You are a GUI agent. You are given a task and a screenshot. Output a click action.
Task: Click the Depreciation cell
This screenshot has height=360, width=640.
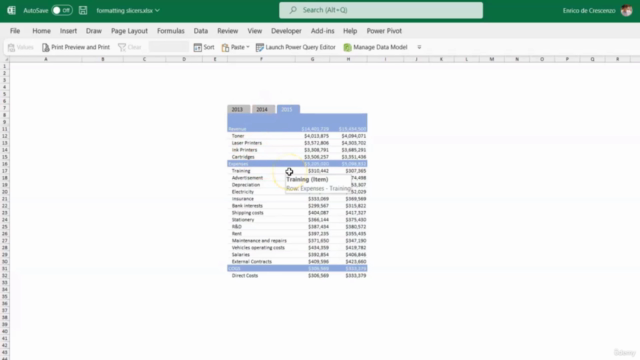[x=246, y=185]
